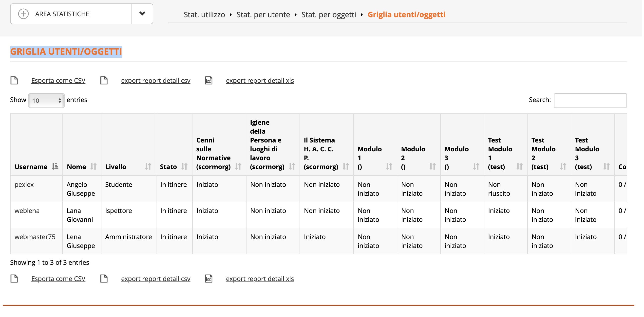Expand the Area Statistiche dropdown arrow

tap(142, 14)
